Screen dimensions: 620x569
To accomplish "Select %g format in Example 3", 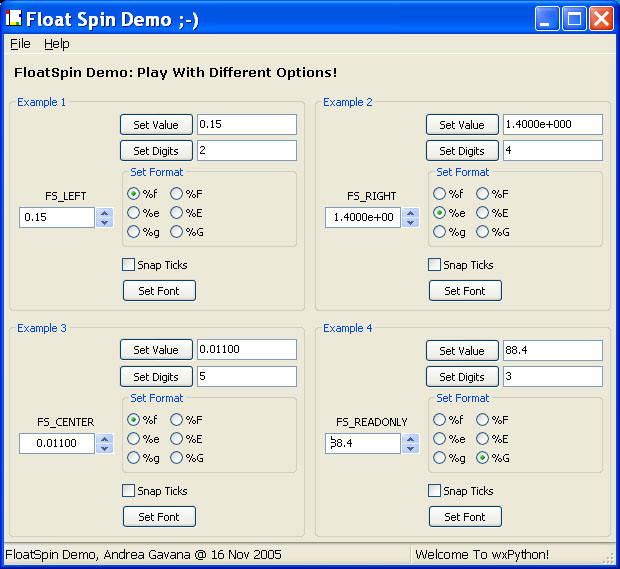I will 133,458.
